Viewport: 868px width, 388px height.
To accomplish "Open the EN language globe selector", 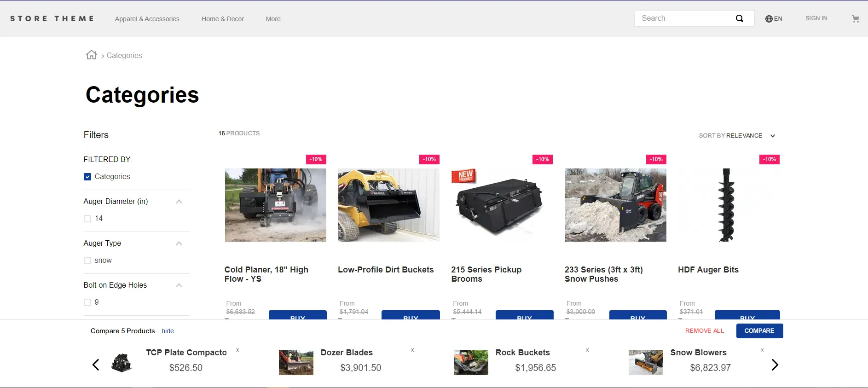I will pyautogui.click(x=774, y=19).
